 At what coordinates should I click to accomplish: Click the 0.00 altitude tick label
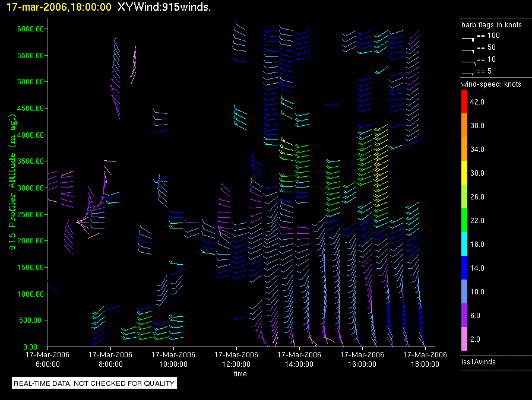[30, 347]
